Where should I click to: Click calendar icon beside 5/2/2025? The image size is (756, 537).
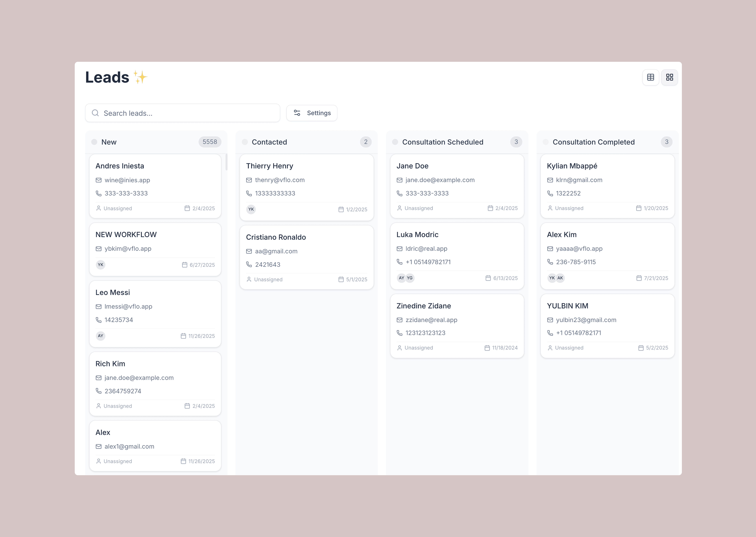click(641, 348)
